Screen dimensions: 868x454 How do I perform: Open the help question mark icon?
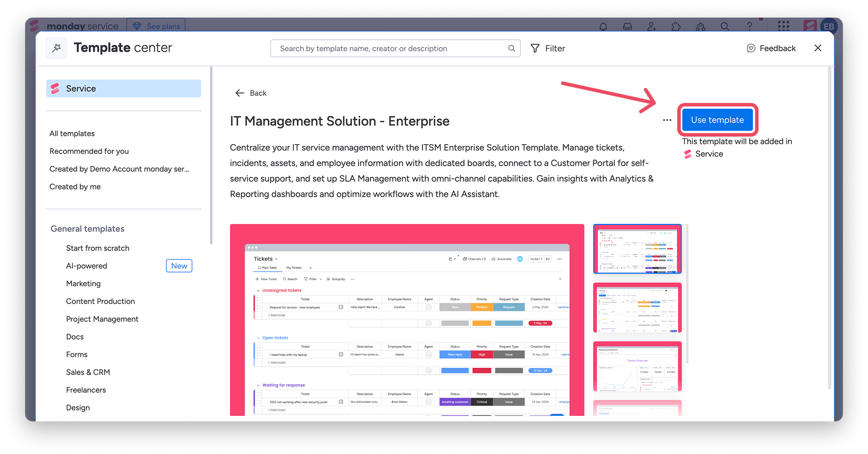point(749,26)
